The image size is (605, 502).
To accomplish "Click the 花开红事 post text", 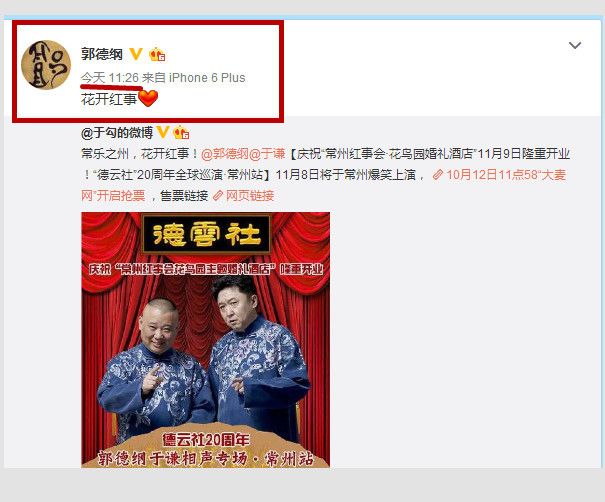I will (109, 99).
